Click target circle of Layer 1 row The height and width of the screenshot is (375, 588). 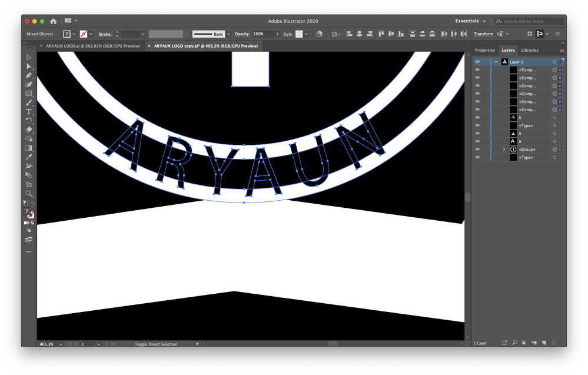(554, 62)
